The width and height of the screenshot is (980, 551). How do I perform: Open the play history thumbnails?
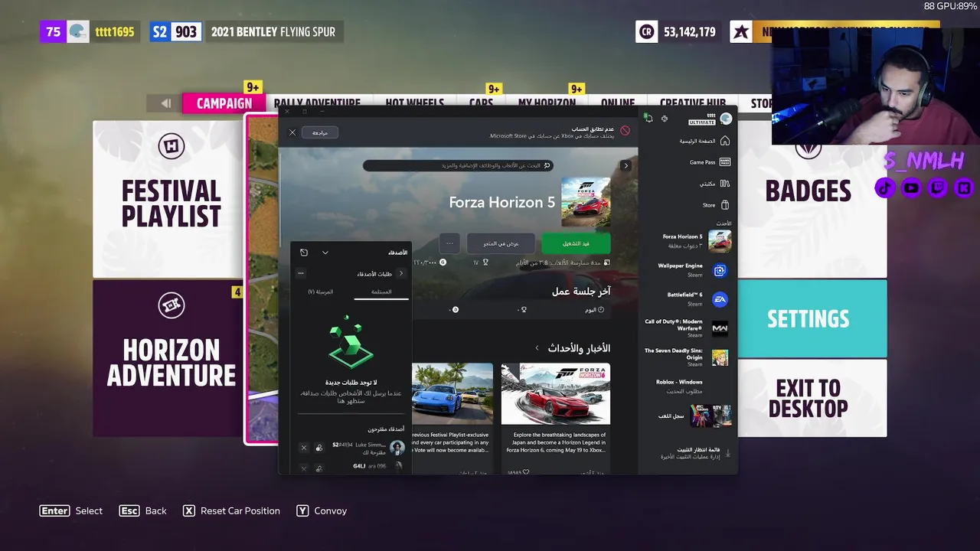710,416
